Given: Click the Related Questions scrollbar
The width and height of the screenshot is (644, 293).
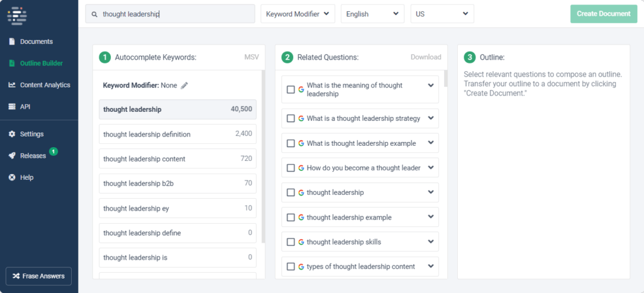Looking at the screenshot, I should coord(446,79).
